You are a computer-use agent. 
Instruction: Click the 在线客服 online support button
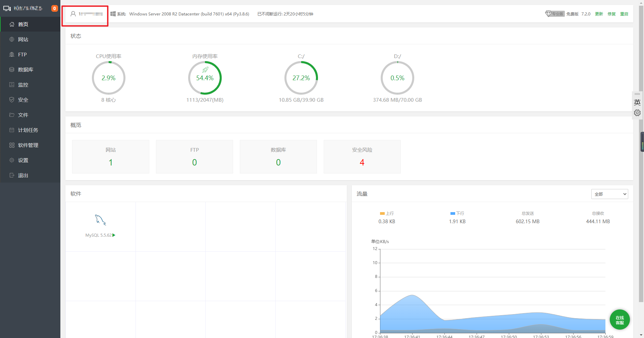tap(620, 320)
